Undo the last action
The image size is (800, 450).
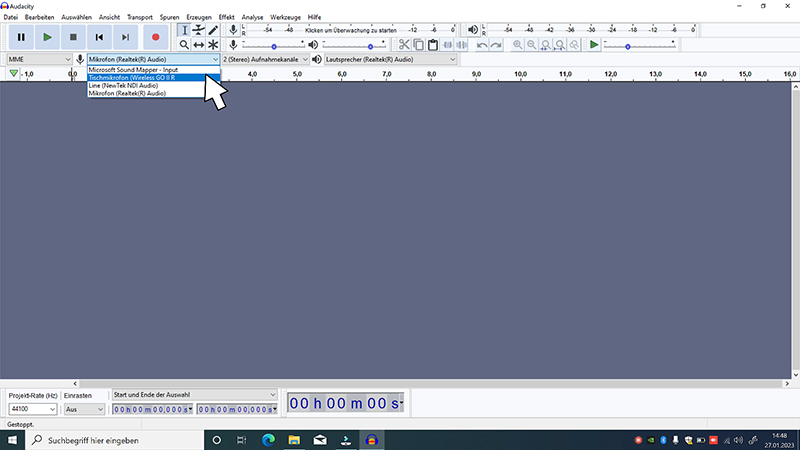tap(482, 45)
